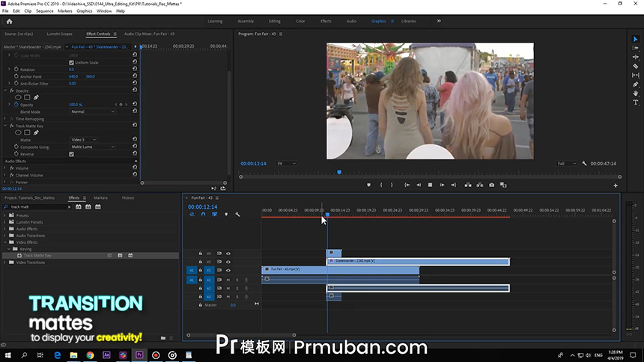Select the Razor tool
This screenshot has width=644, height=362.
635,66
